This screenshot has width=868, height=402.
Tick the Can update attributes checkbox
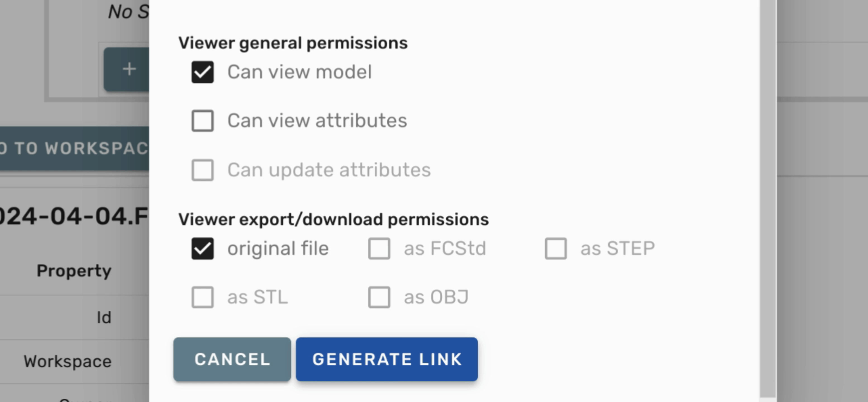click(202, 170)
